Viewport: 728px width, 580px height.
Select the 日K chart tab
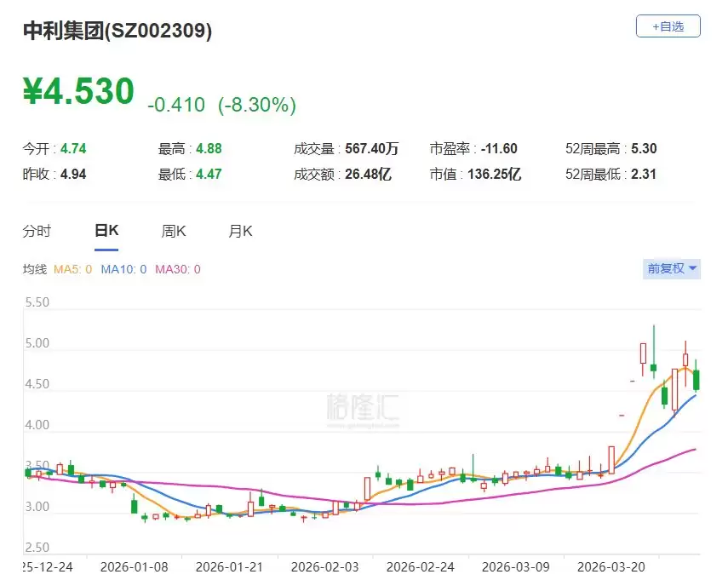coord(106,231)
